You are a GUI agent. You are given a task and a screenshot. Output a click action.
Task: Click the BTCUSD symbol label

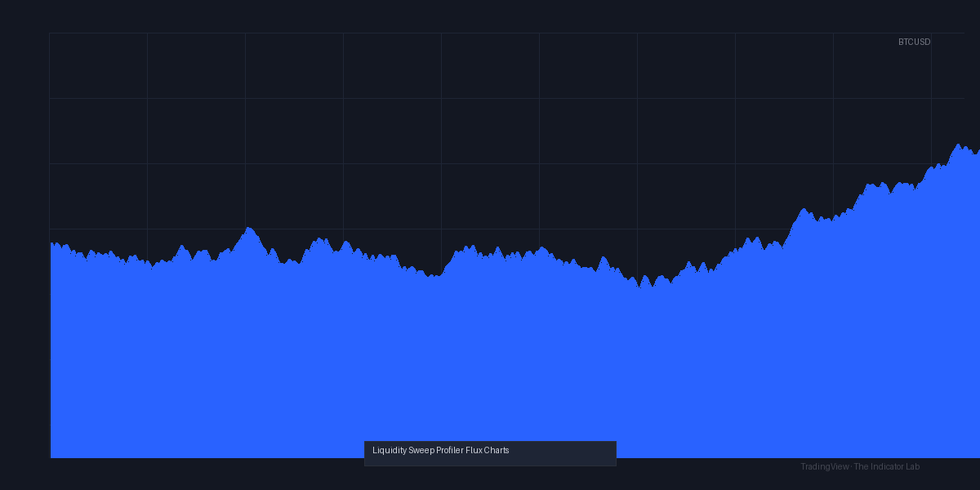pyautogui.click(x=914, y=42)
